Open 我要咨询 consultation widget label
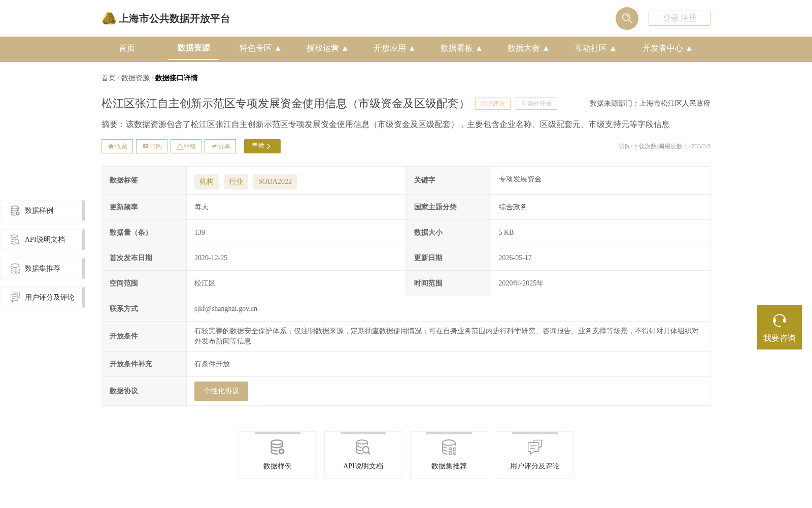This screenshot has width=812, height=508. coord(780,338)
